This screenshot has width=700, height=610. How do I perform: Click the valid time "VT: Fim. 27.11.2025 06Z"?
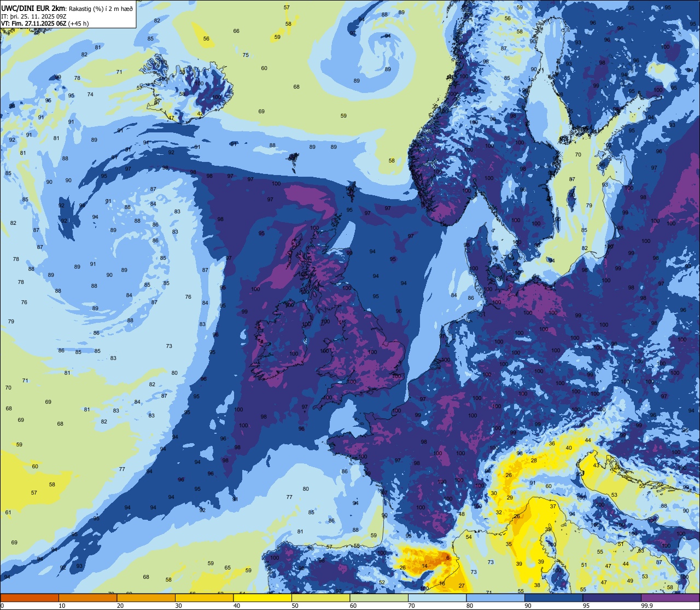34,23
